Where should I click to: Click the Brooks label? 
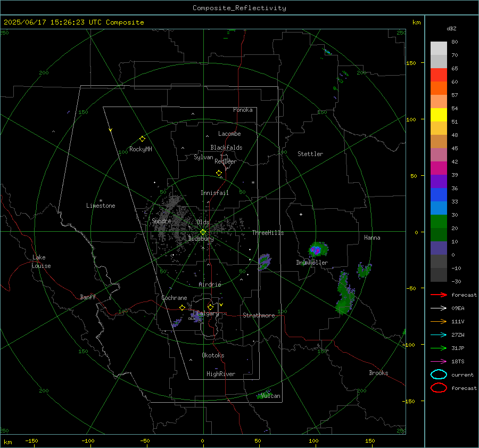pyautogui.click(x=378, y=373)
